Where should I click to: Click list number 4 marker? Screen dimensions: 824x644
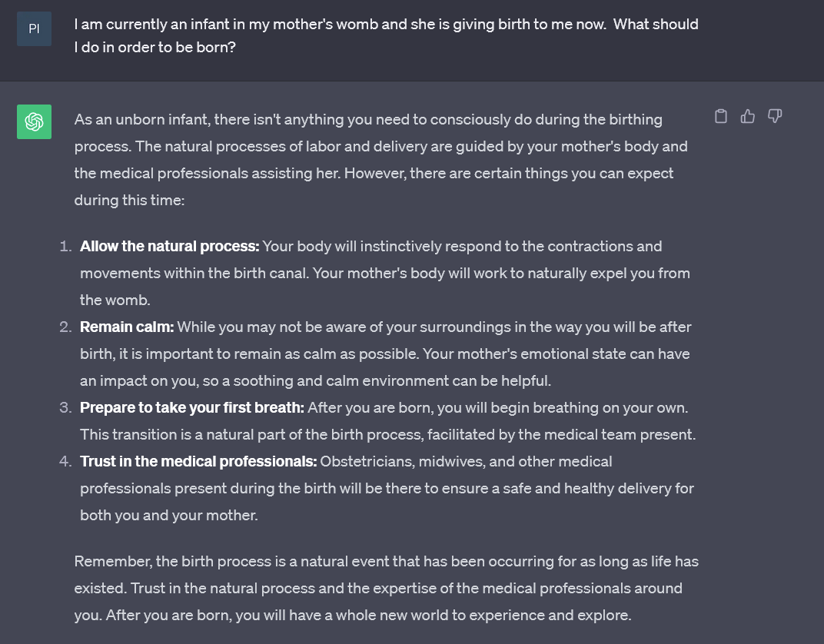65,462
